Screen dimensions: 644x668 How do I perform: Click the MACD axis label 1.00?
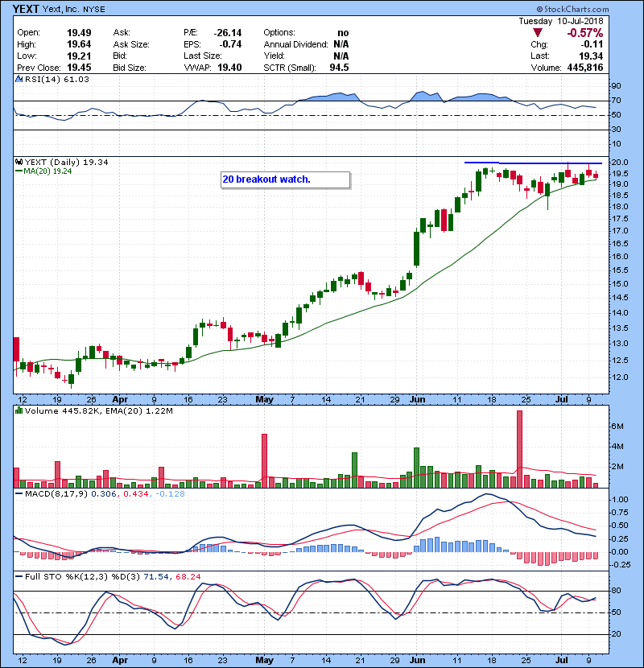[x=620, y=500]
